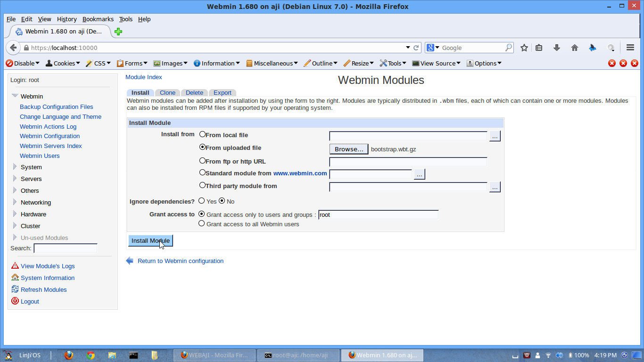The width and height of the screenshot is (644, 362).
Task: Expand the Servers category
Action: pyautogui.click(x=15, y=179)
